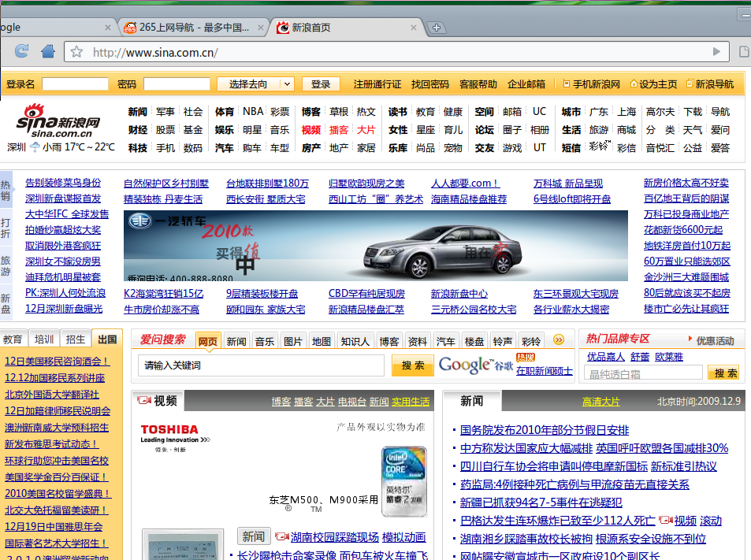Expand more search categories with the round arrow icon
The width and height of the screenshot is (751, 560).
pos(559,339)
